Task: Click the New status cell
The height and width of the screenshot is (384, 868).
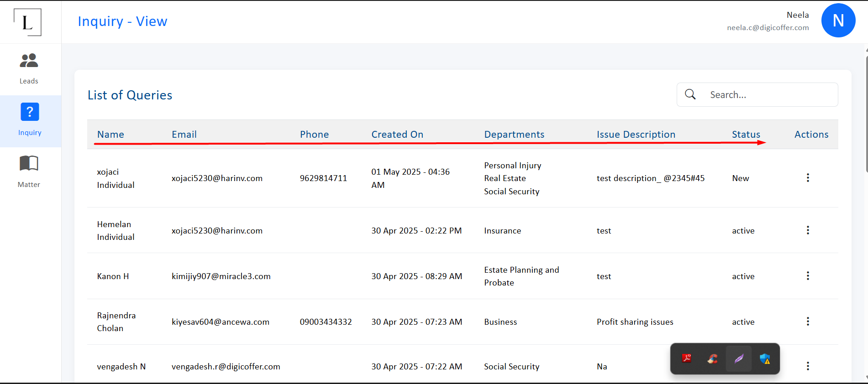Action: point(740,178)
